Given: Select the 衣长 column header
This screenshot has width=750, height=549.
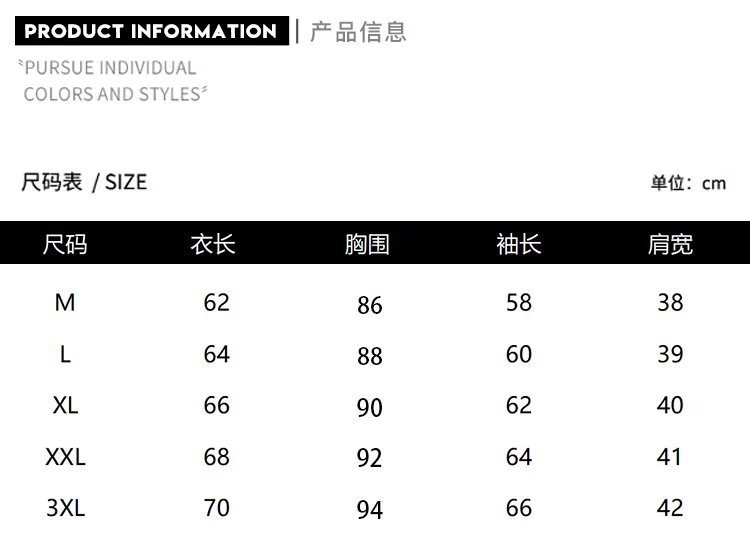Looking at the screenshot, I should tap(213, 244).
